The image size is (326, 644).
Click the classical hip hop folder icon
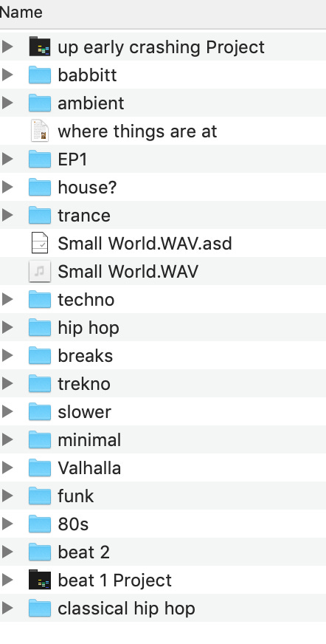point(40,609)
